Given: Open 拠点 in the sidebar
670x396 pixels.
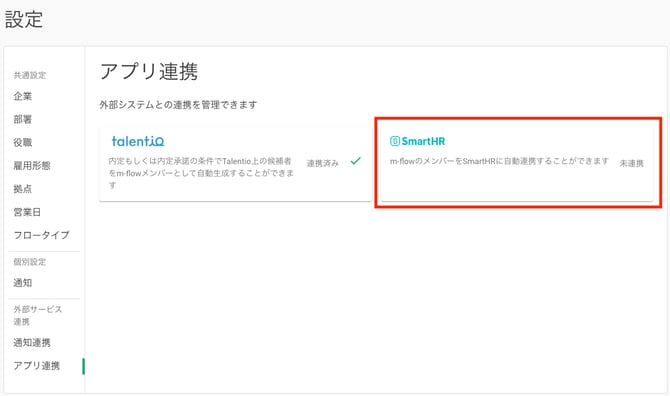Looking at the screenshot, I should click(x=23, y=188).
